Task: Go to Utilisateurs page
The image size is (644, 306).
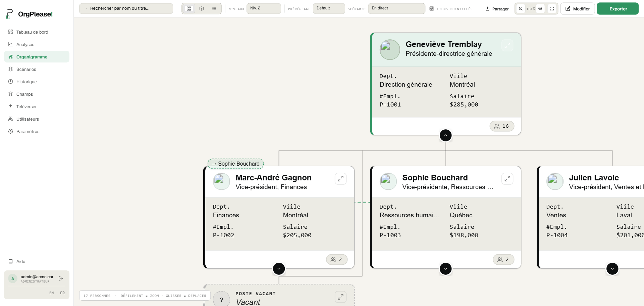Action: pos(37,119)
